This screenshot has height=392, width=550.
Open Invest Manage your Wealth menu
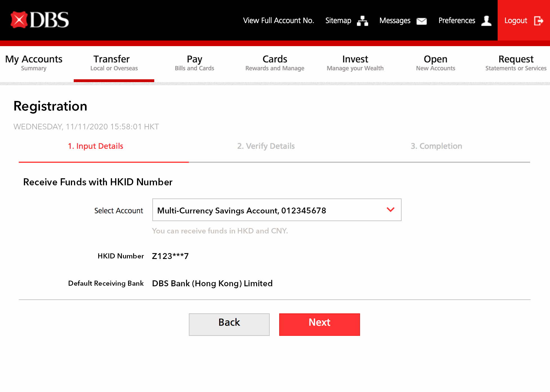[x=355, y=63]
